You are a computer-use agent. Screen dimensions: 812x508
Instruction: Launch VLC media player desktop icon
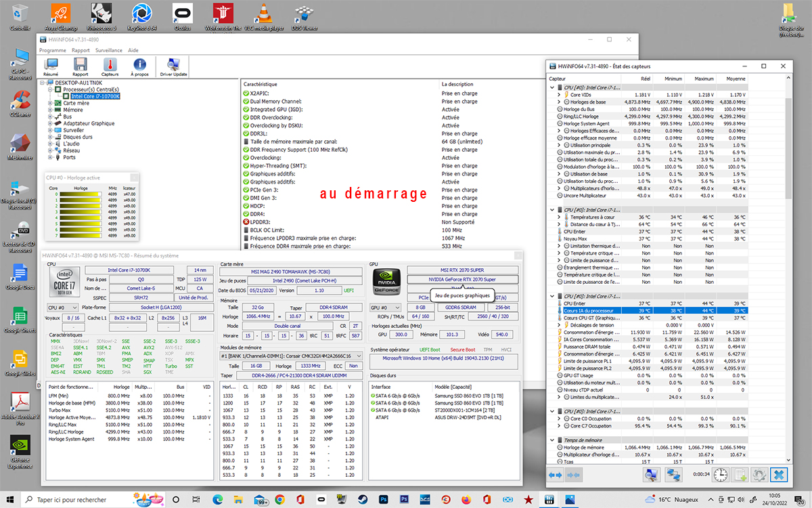click(263, 16)
